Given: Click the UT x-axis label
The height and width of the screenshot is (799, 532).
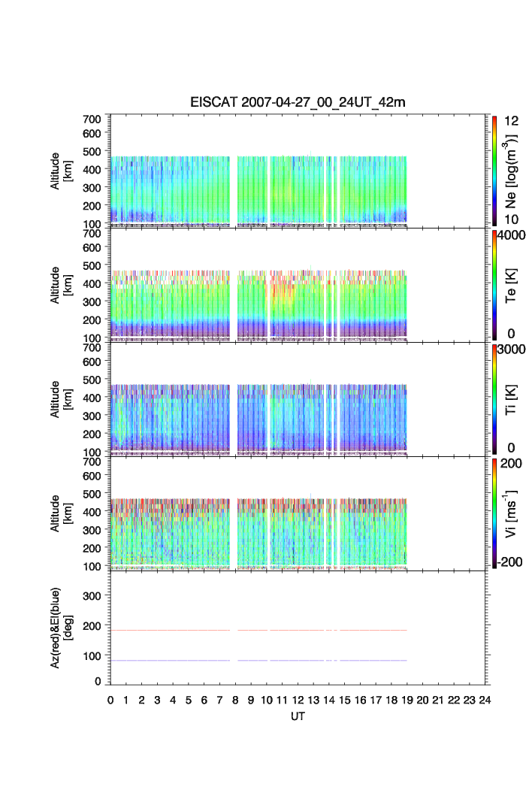Looking at the screenshot, I should click(x=298, y=716).
